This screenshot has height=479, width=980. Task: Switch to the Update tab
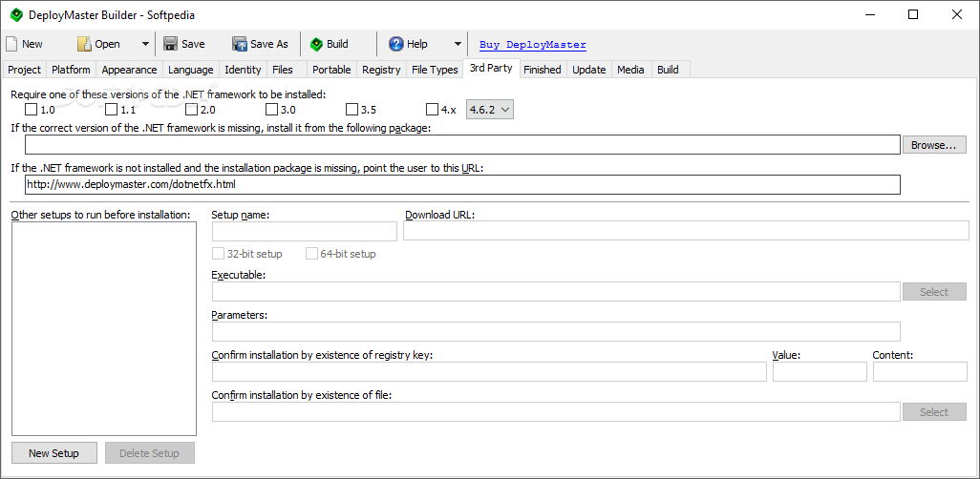pyautogui.click(x=588, y=70)
